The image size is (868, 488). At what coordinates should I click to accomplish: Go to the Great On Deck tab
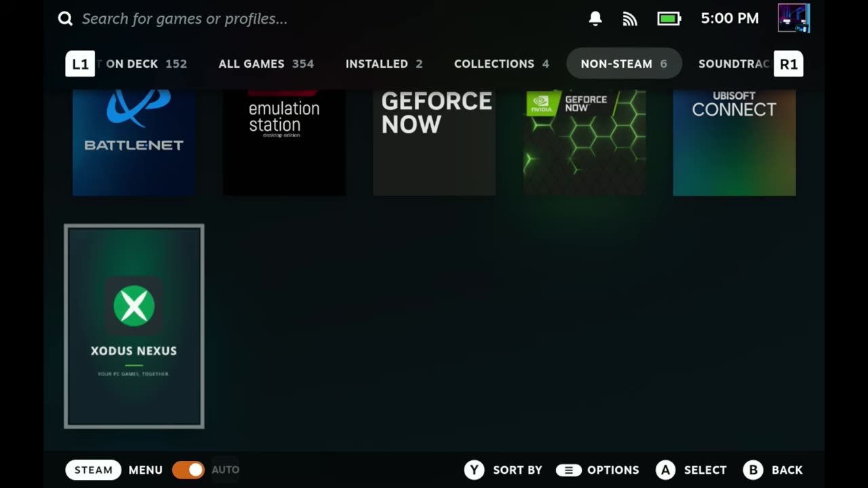coord(141,64)
